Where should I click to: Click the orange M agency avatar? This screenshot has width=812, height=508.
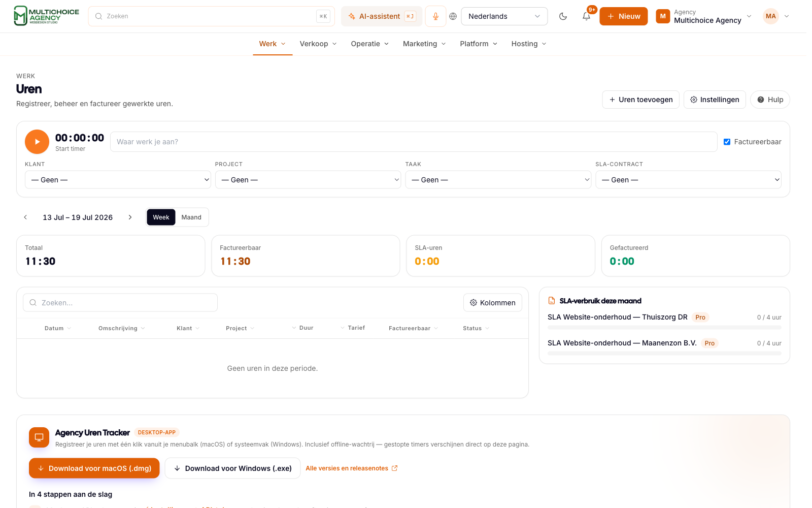(x=663, y=16)
